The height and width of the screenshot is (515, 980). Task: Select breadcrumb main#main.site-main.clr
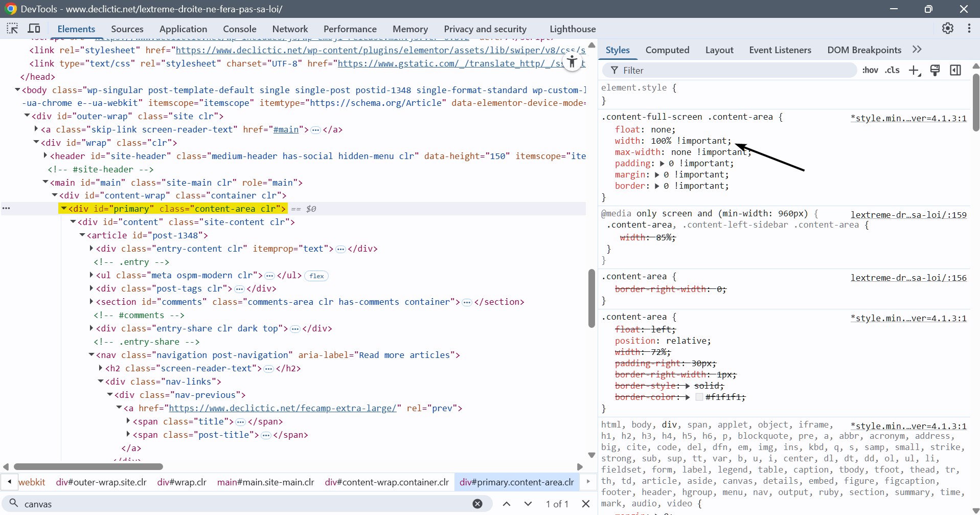[x=265, y=482]
